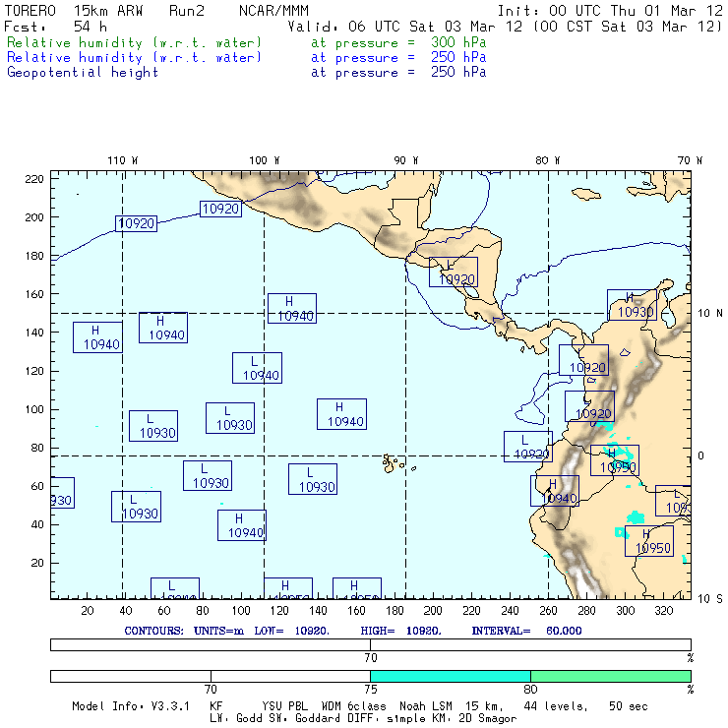Click the 'Model Info: V3.3.1' text
The width and height of the screenshot is (728, 728).
131,706
